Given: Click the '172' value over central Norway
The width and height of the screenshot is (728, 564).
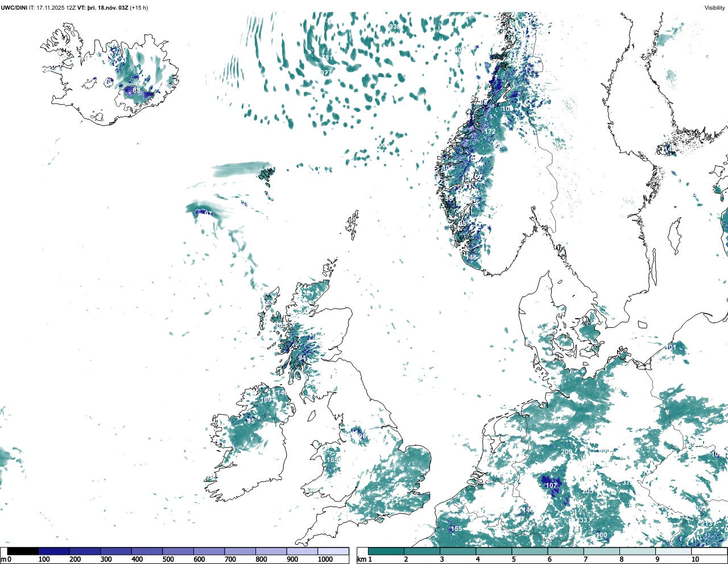Looking at the screenshot, I should pos(490,131).
